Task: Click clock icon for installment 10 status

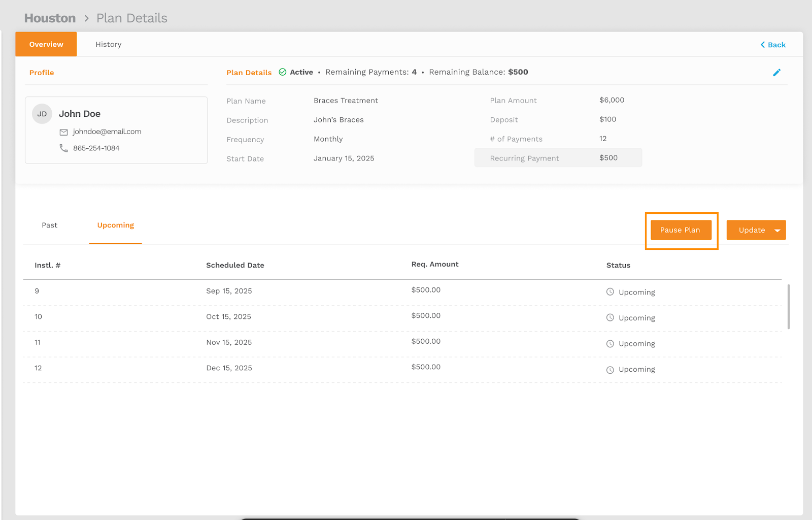Action: coord(610,318)
